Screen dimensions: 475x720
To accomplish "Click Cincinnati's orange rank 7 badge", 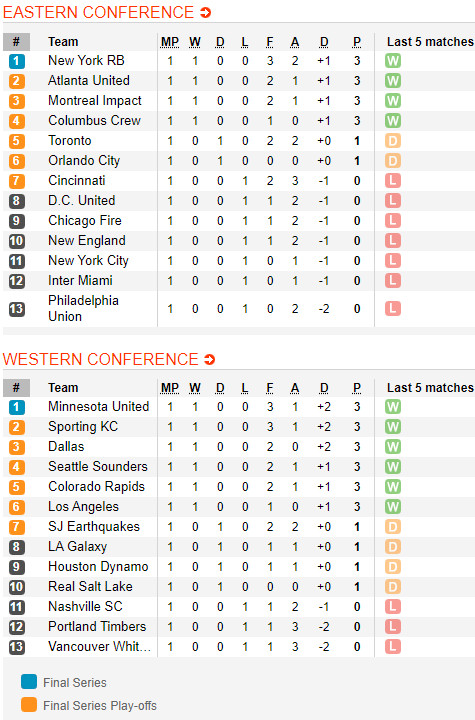I will [x=17, y=181].
